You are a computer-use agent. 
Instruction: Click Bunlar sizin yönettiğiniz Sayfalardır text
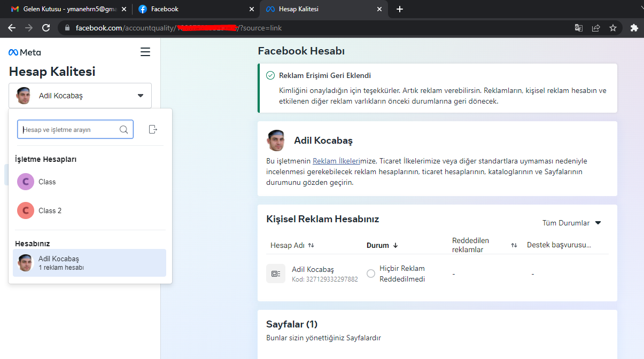(323, 338)
